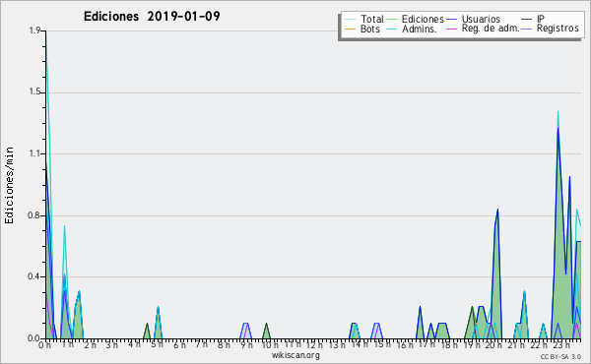Click the '22 h' x-axis label

(539, 344)
